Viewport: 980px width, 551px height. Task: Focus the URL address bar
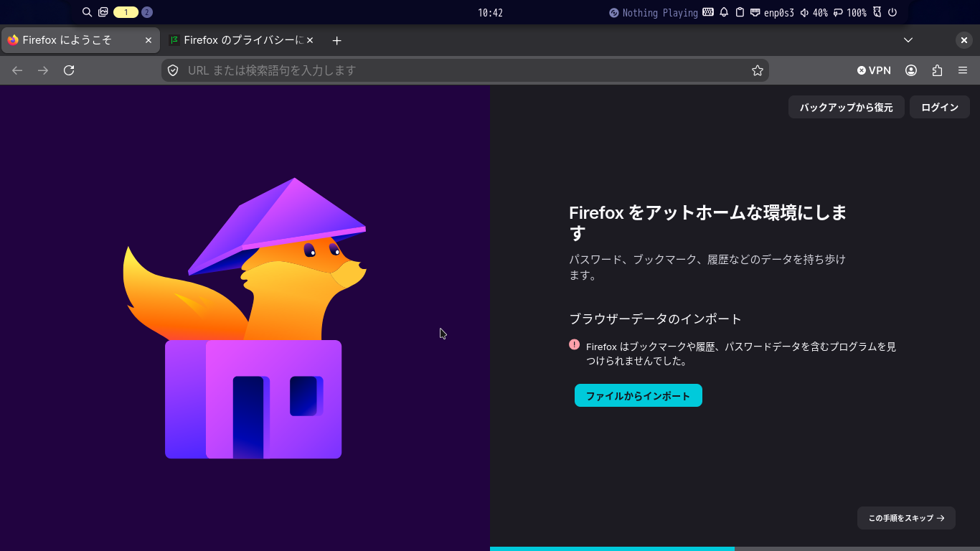[465, 70]
